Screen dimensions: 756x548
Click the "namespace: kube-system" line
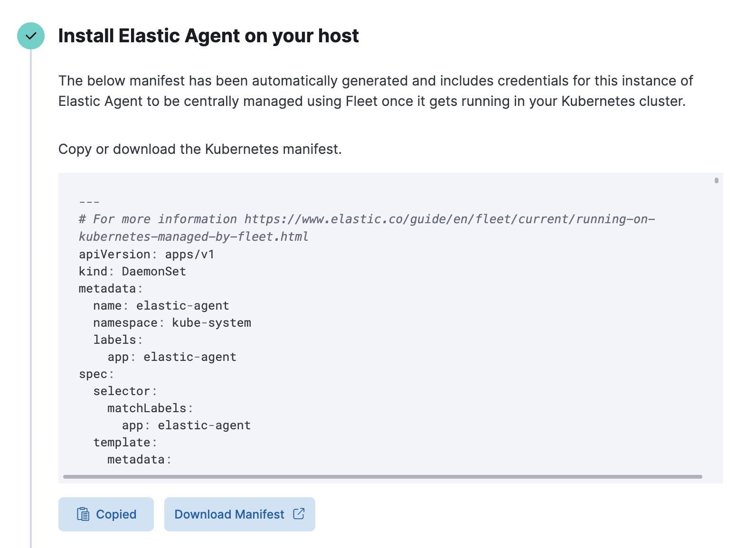(172, 323)
